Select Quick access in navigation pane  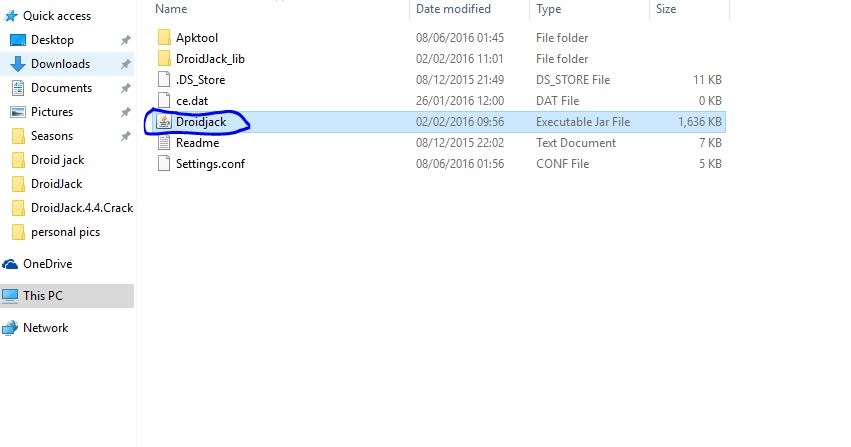[x=57, y=16]
